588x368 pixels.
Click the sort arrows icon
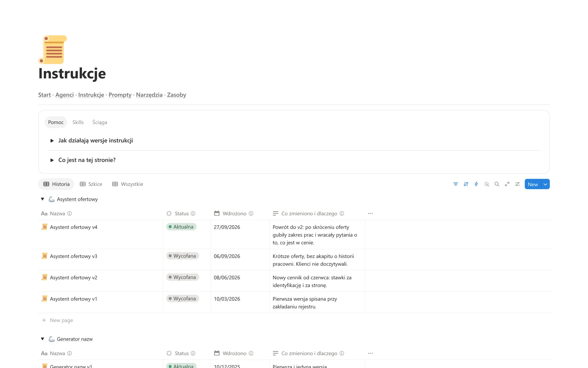tap(466, 184)
